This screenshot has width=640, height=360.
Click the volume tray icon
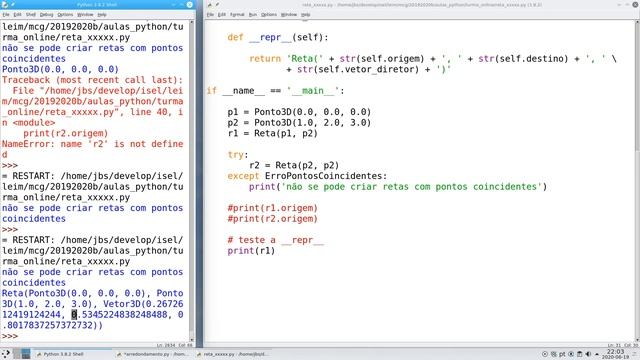tap(588, 354)
